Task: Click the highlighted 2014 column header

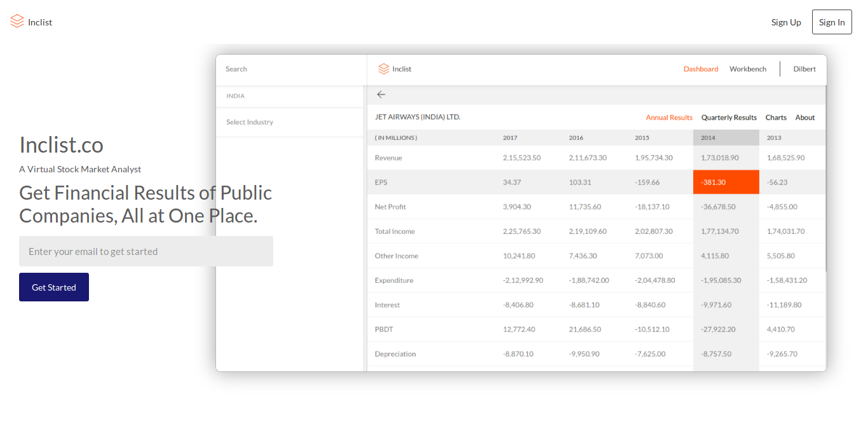Action: (x=726, y=138)
